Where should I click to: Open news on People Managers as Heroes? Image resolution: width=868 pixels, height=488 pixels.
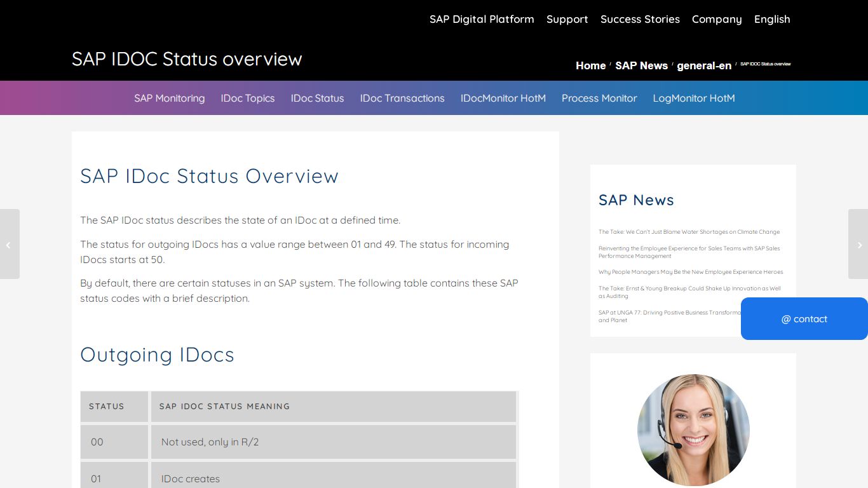tap(691, 272)
